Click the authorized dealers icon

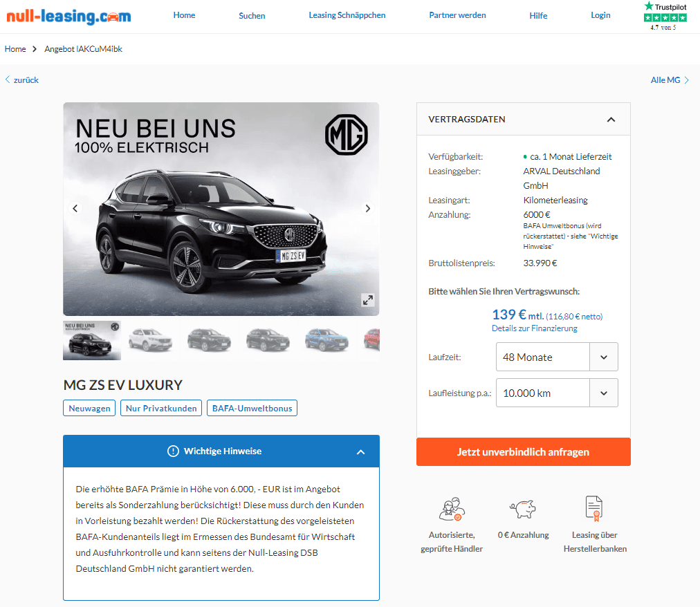(x=452, y=509)
